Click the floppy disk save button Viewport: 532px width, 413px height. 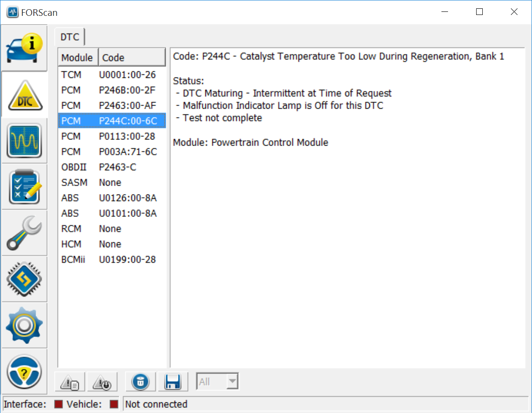[173, 382]
